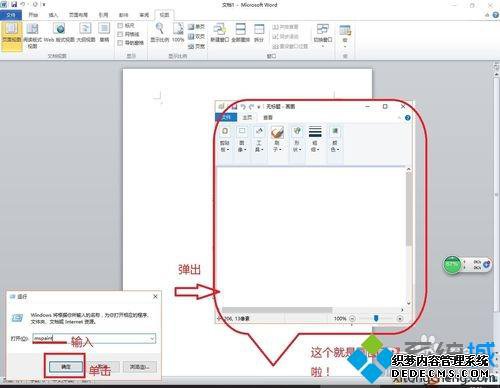Expand Paint Shapes (形状) dropdown

click(x=297, y=139)
